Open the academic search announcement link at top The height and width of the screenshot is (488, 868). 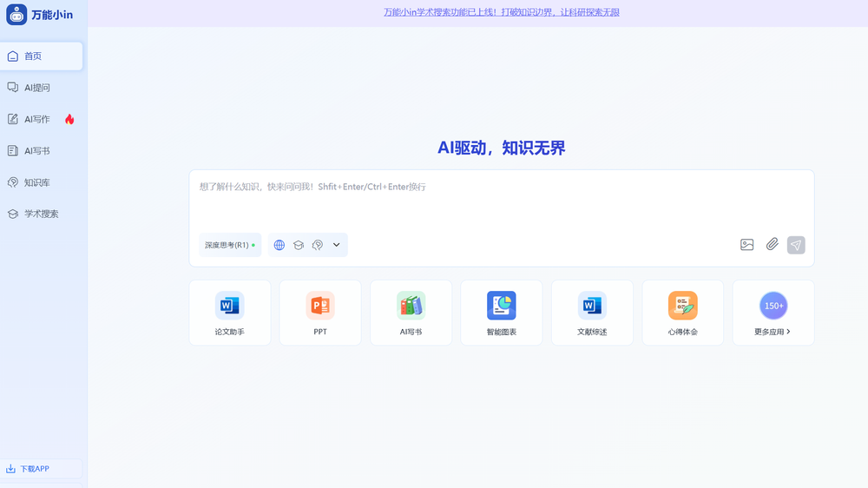pos(502,12)
